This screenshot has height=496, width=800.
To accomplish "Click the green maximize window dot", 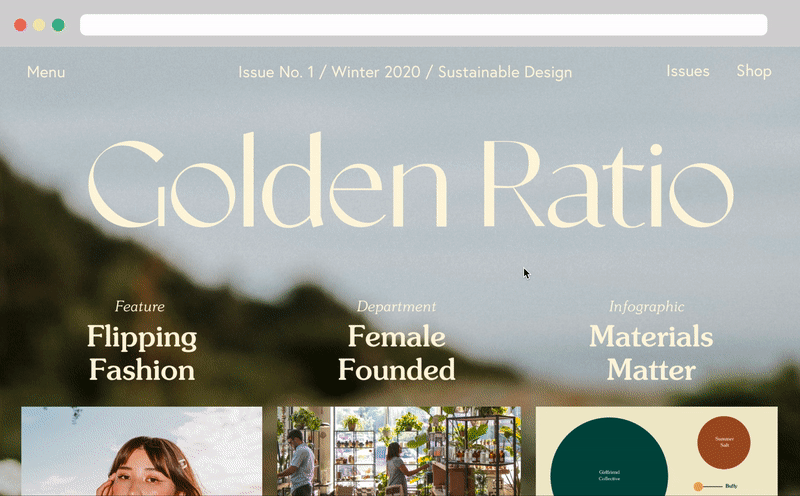I will click(x=59, y=25).
